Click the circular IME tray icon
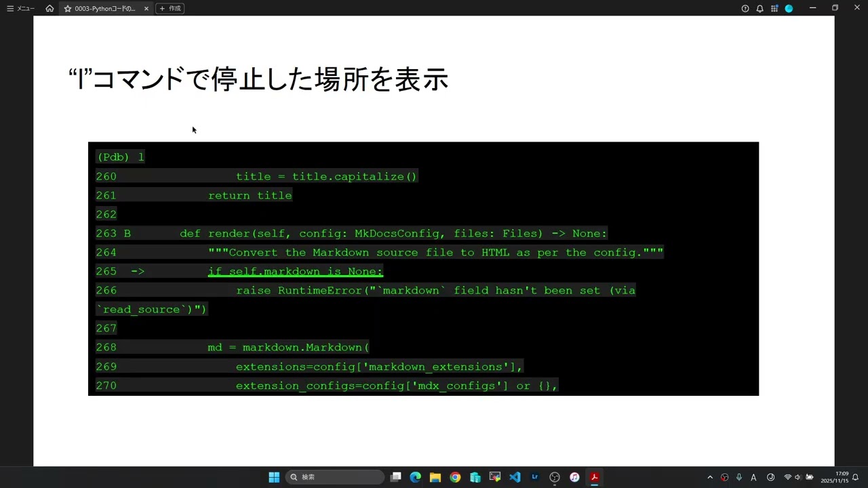 pyautogui.click(x=770, y=477)
